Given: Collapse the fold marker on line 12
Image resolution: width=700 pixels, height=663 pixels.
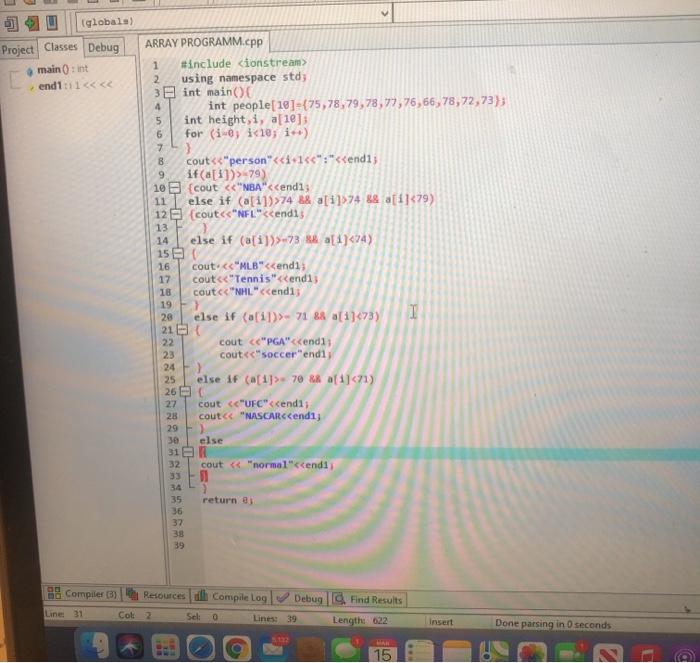Looking at the screenshot, I should pos(176,214).
